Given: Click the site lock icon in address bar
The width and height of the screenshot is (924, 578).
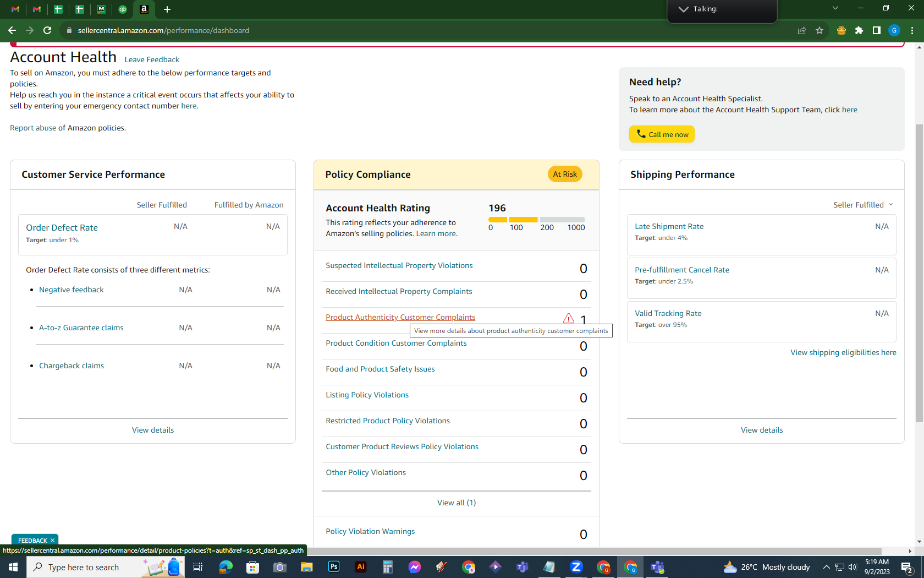Looking at the screenshot, I should pyautogui.click(x=69, y=30).
